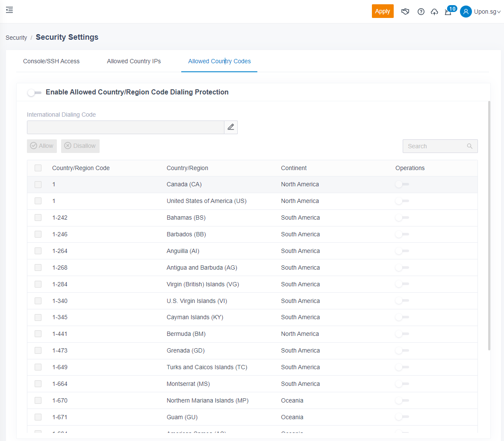The height and width of the screenshot is (441, 504).
Task: Check the box for Bahamas (BS)
Action: click(38, 218)
